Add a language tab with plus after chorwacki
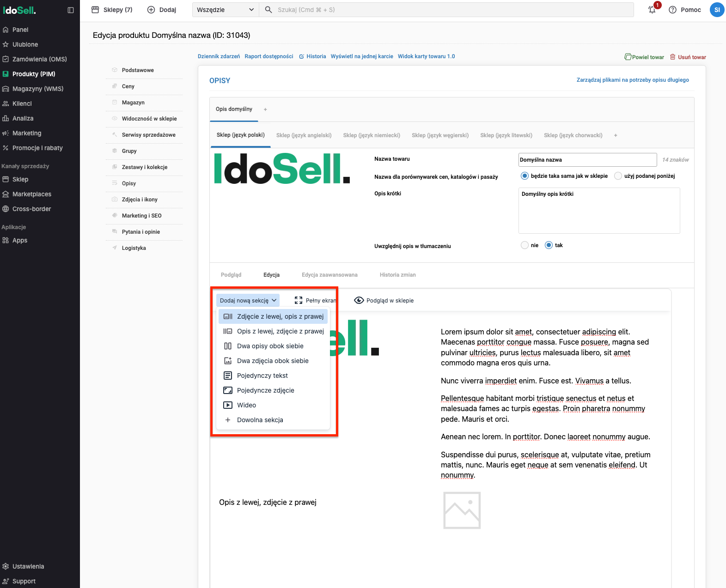The width and height of the screenshot is (726, 588). pyautogui.click(x=616, y=135)
